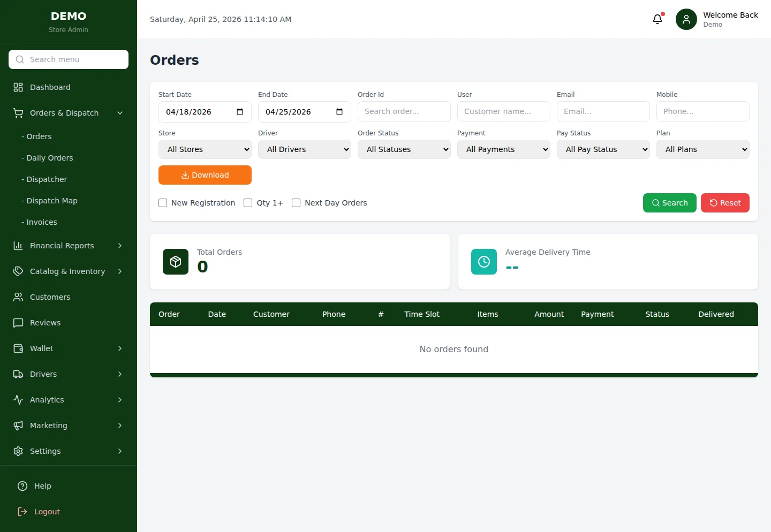The height and width of the screenshot is (532, 771).
Task: Toggle the Next Day Orders checkbox
Action: coord(296,203)
